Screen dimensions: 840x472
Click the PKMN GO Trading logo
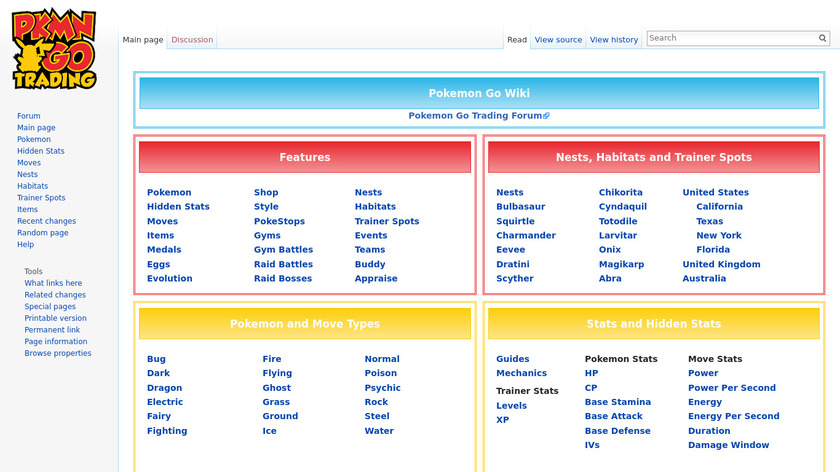54,50
